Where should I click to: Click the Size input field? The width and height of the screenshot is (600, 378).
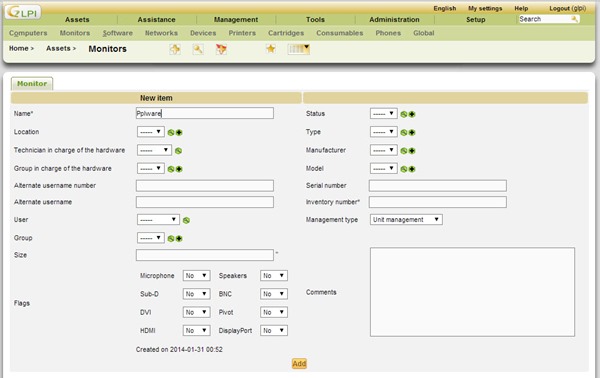click(205, 255)
